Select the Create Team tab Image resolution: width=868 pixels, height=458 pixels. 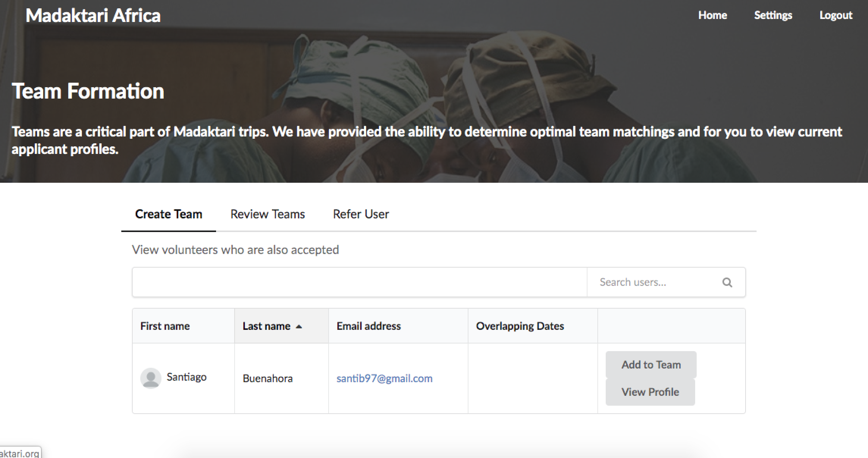point(168,214)
